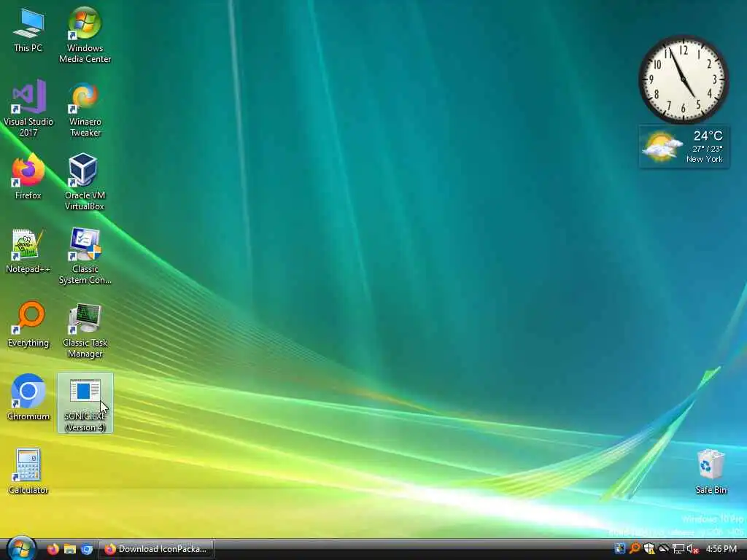The width and height of the screenshot is (747, 560).
Task: Select the Oracle VM VirtualBox shortcut
Action: (x=85, y=182)
